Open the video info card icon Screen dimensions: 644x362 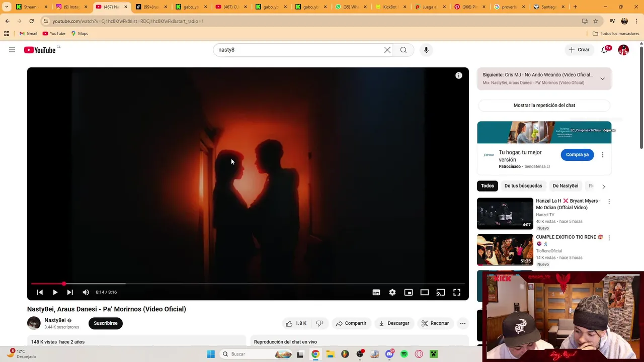coord(459,75)
